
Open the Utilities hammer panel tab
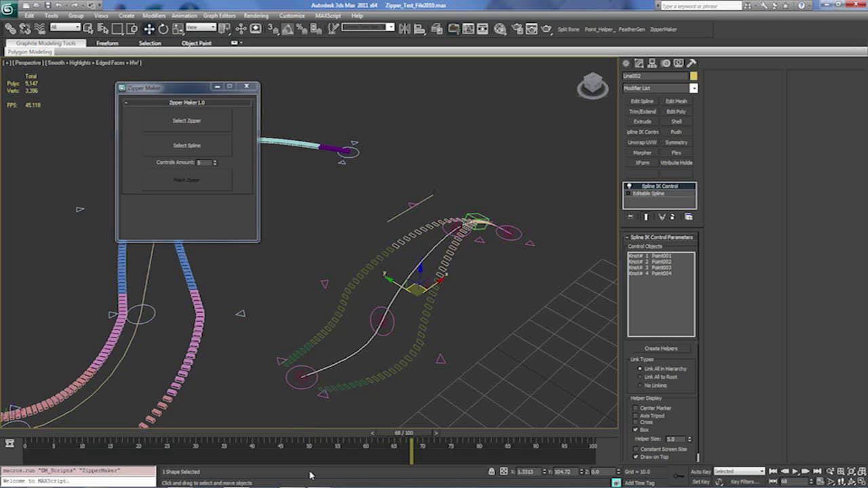coord(692,63)
